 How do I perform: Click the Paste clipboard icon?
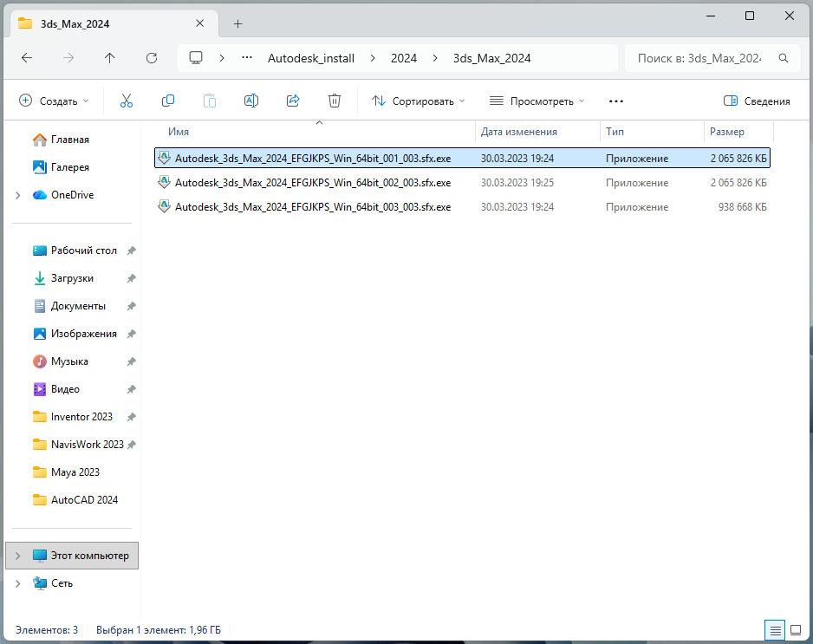point(210,101)
